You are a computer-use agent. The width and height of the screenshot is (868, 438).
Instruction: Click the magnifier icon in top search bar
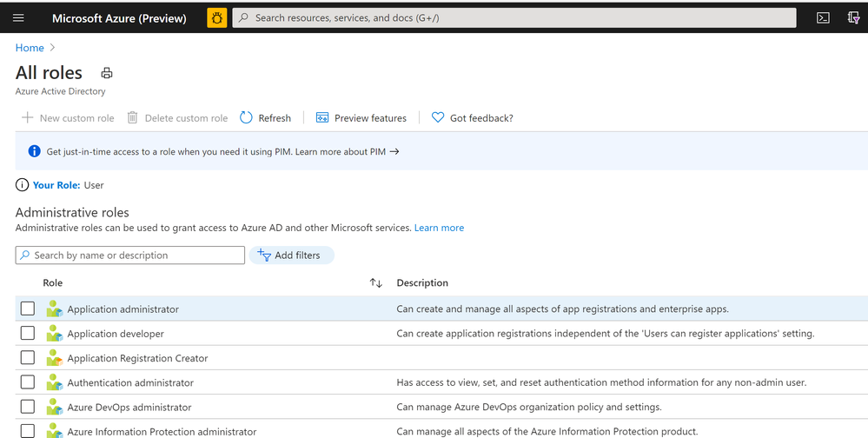coord(243,17)
